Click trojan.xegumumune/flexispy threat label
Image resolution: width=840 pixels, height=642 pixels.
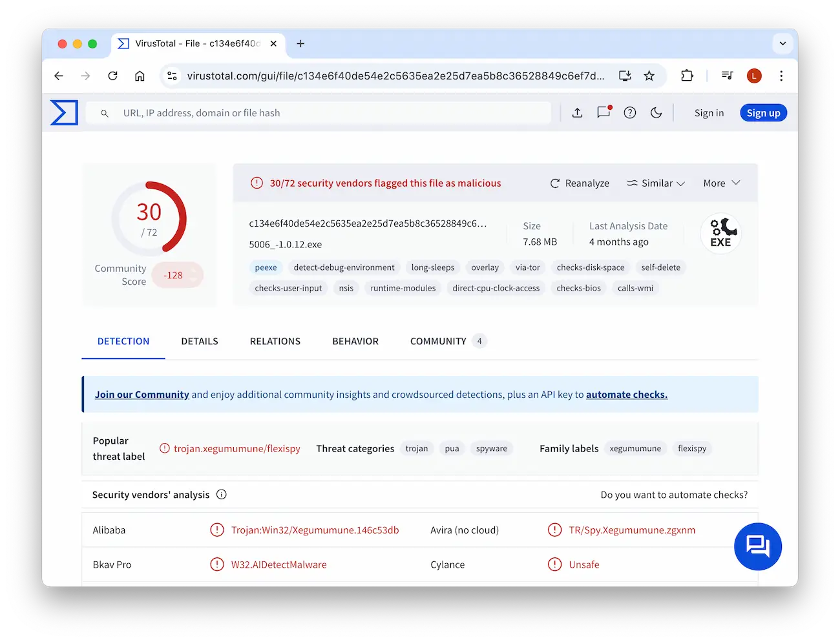(237, 448)
